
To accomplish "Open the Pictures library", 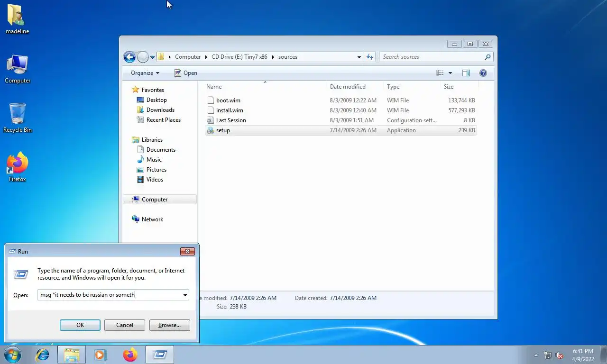I will 156,170.
